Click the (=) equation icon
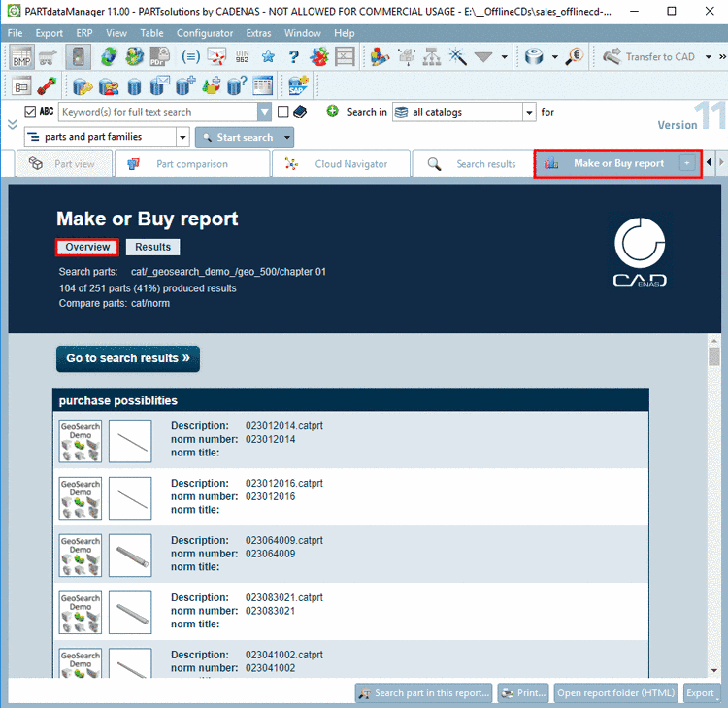Screen dimensions: 728x708 [190, 56]
